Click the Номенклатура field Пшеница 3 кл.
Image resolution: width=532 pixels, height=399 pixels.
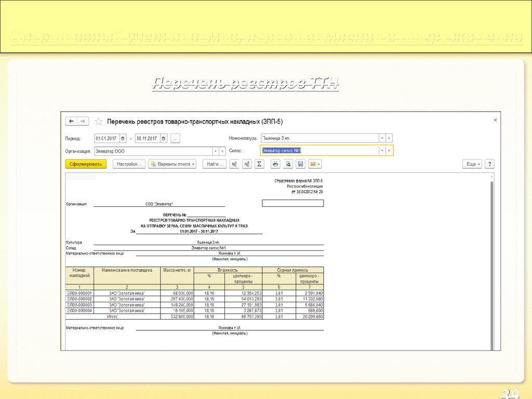[x=320, y=138]
